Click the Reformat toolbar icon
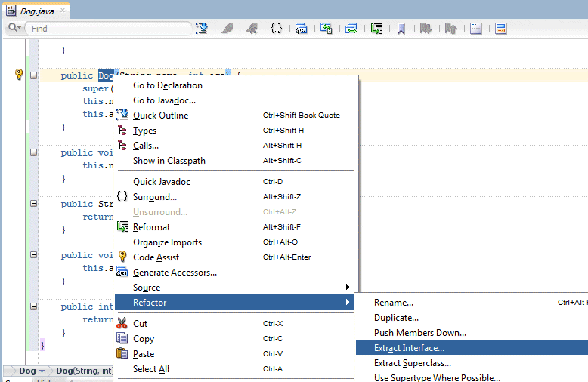This screenshot has width=588, height=382. pos(376,29)
